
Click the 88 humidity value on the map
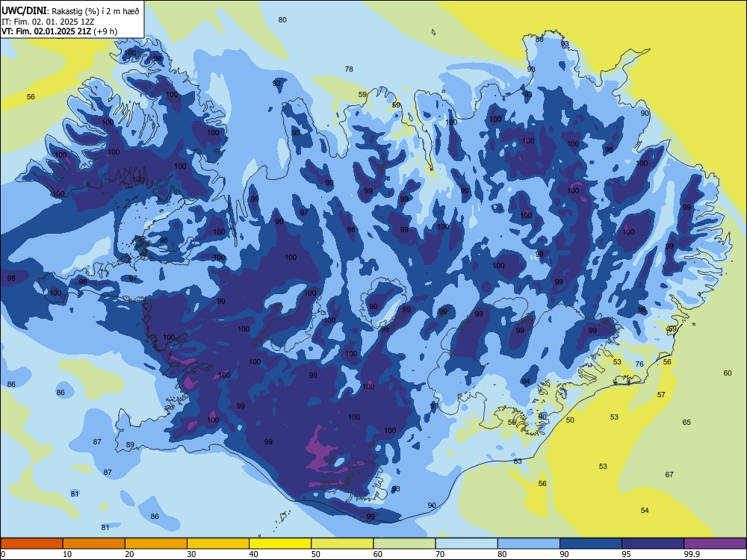coord(539,40)
